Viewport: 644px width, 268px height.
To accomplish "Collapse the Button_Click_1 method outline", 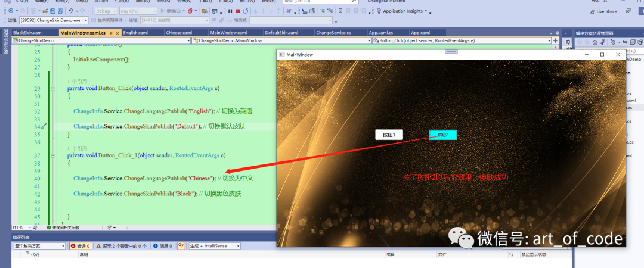I will click(x=52, y=155).
